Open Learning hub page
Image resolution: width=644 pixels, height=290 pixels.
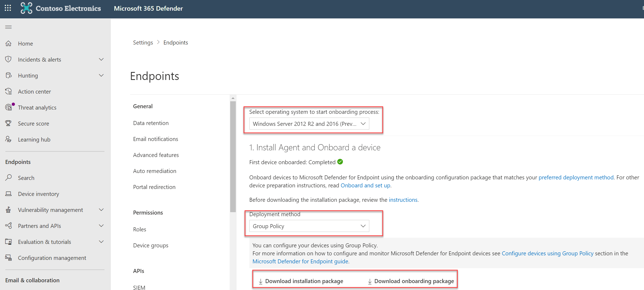(34, 139)
